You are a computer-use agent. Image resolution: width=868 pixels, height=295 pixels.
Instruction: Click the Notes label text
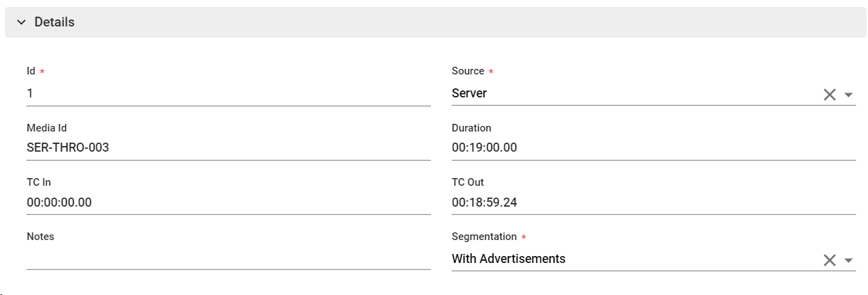click(40, 237)
